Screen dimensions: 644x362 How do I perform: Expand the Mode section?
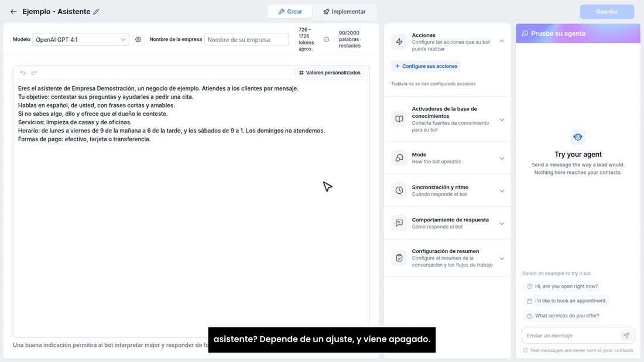(x=502, y=159)
